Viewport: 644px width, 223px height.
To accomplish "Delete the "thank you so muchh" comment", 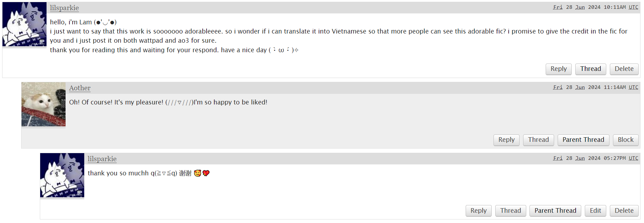I will pos(624,211).
